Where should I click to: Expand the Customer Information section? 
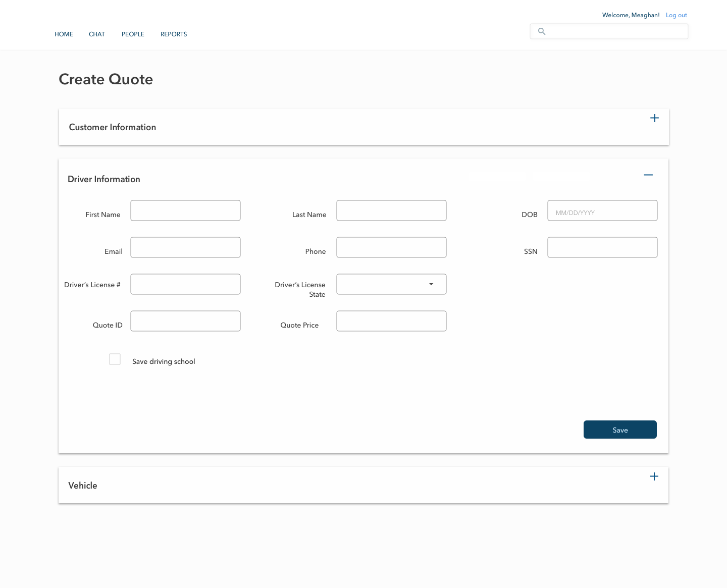pos(654,118)
